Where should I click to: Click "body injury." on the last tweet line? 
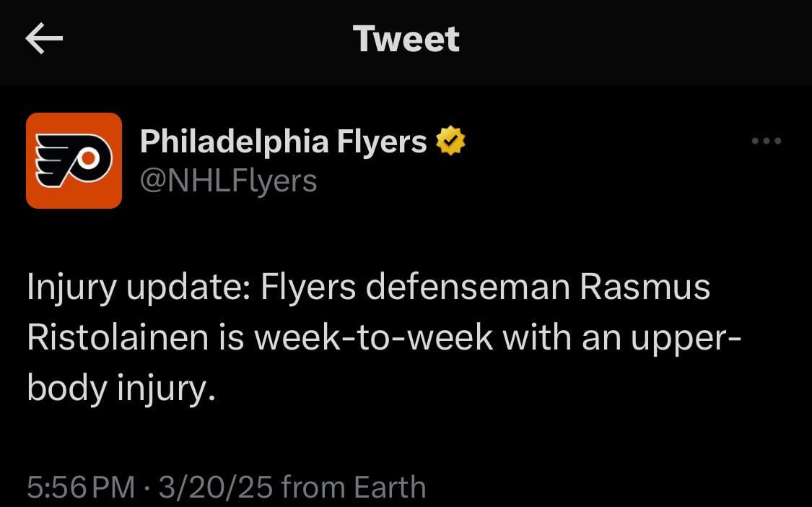pos(121,390)
